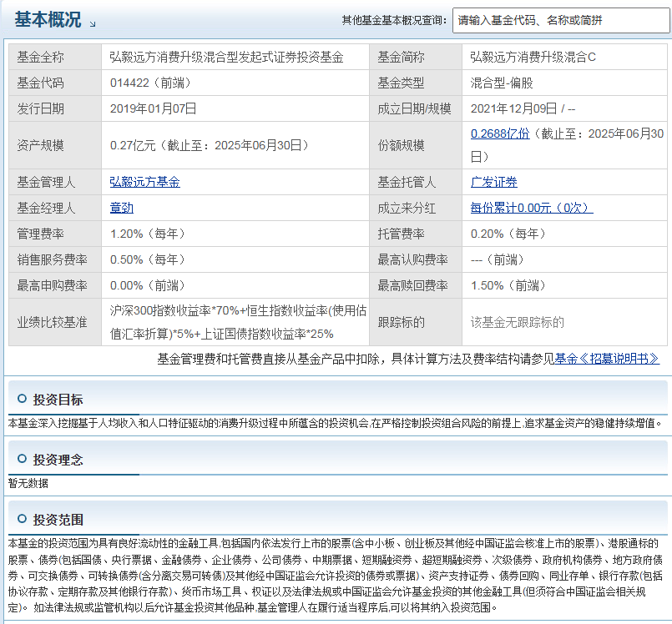Select the 基金全称 label cell
The height and width of the screenshot is (624, 672).
(55, 57)
